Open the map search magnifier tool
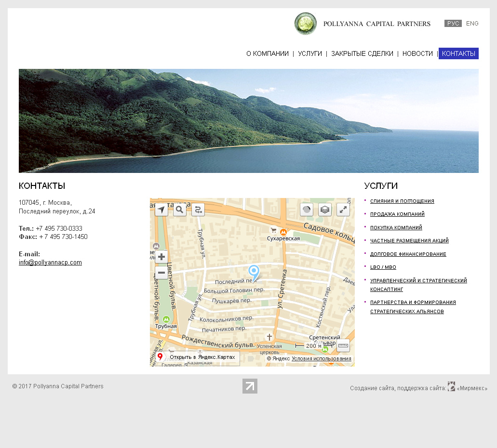The height and width of the screenshot is (448, 497). point(179,210)
